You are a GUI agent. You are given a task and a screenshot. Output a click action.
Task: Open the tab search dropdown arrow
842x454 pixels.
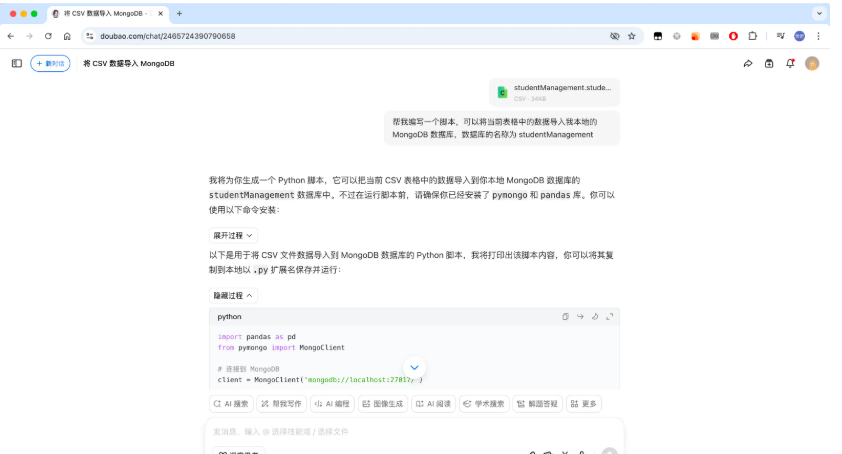(819, 14)
